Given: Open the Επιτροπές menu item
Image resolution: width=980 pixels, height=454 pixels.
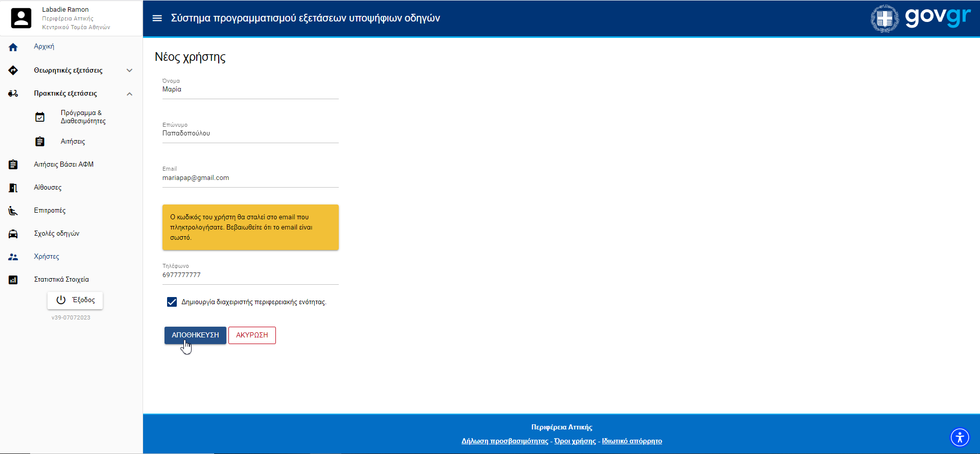Looking at the screenshot, I should pyautogui.click(x=50, y=211).
